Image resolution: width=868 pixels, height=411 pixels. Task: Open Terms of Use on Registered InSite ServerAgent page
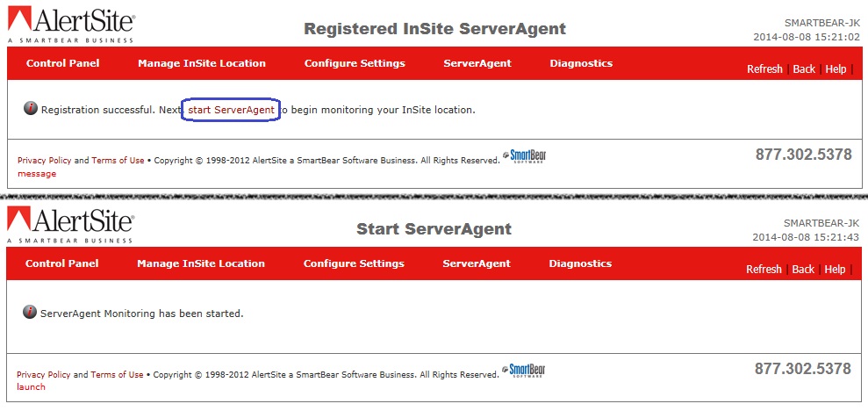pos(118,160)
